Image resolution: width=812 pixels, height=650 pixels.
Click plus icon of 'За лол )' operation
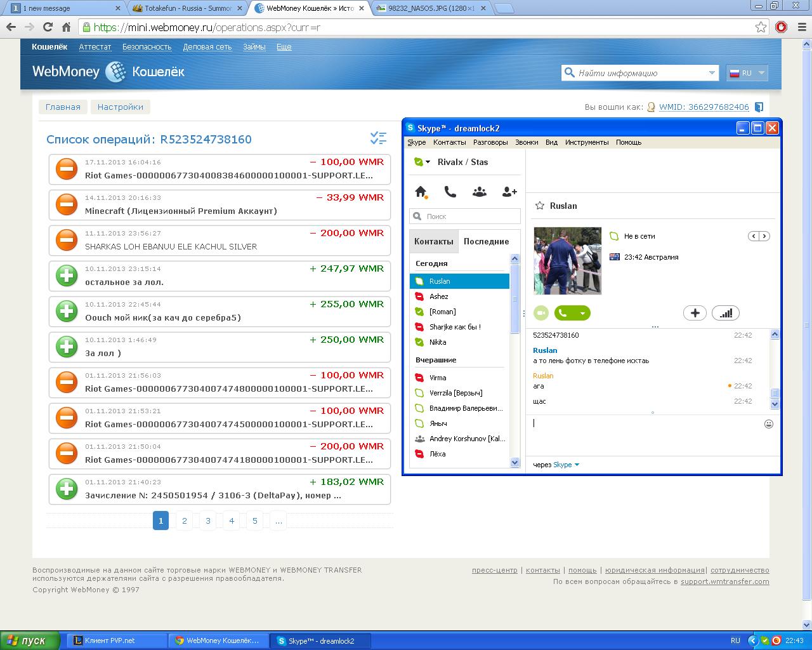(x=67, y=347)
